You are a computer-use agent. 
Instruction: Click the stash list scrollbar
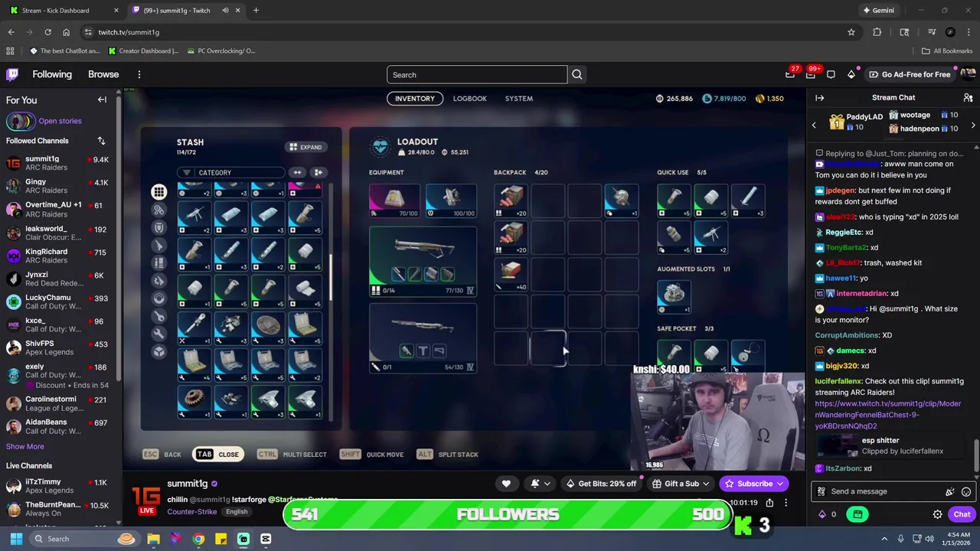(331, 277)
